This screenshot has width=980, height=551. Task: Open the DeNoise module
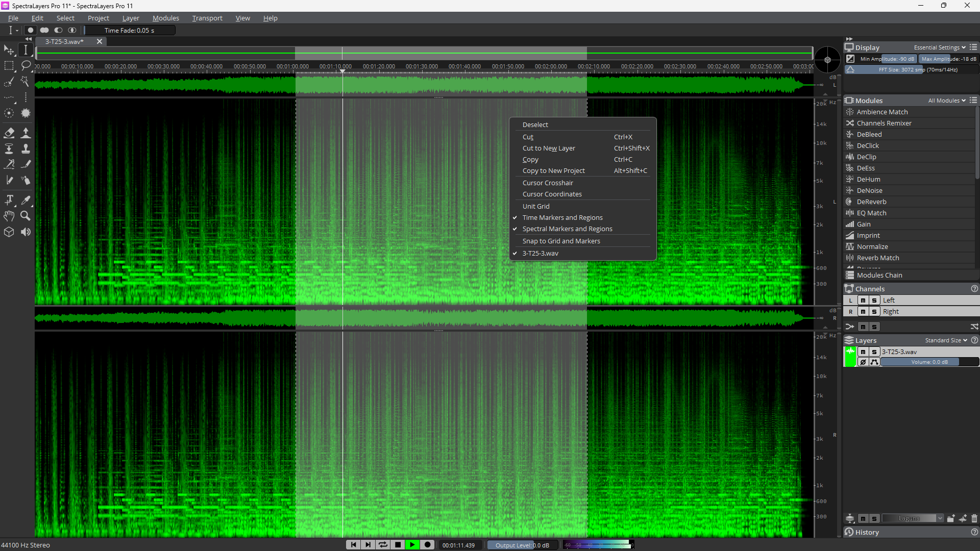point(869,191)
